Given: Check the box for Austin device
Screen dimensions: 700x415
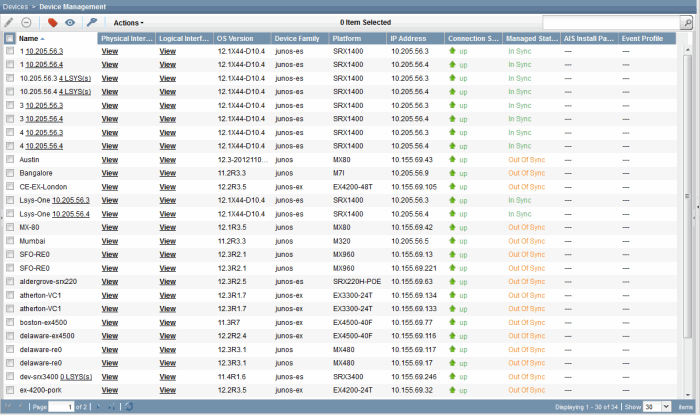Looking at the screenshot, I should (9, 159).
